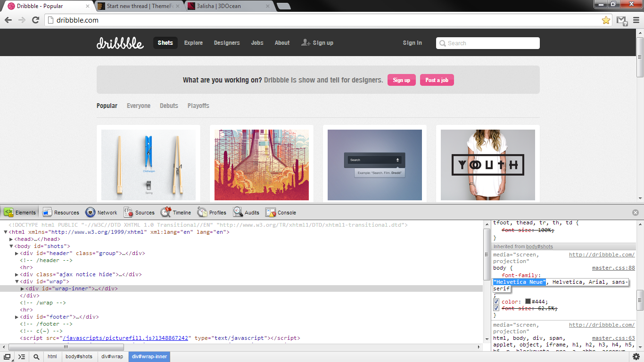644x362 pixels.
Task: Open the Profiles panel
Action: pos(212,213)
